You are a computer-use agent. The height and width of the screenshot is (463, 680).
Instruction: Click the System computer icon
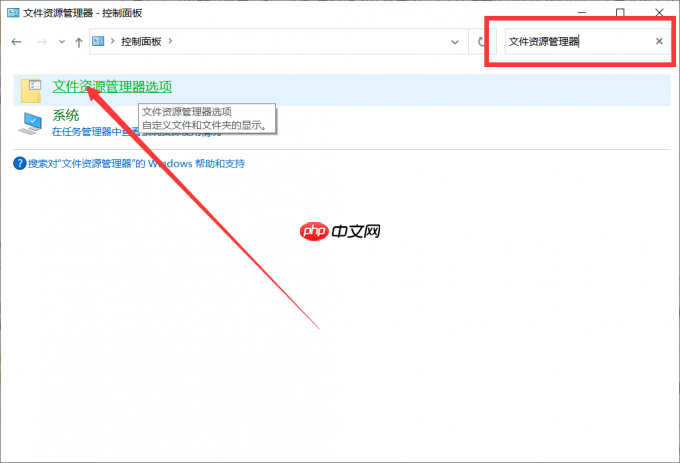click(30, 123)
